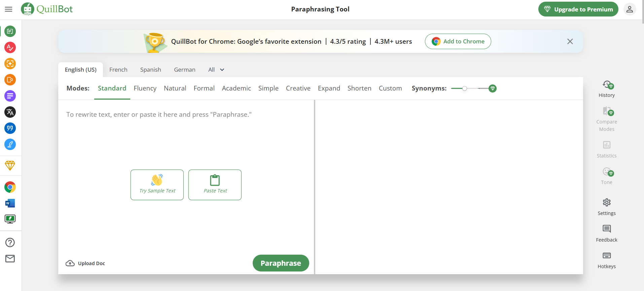This screenshot has width=644, height=291.
Task: Switch to the Fluency mode
Action: (145, 88)
